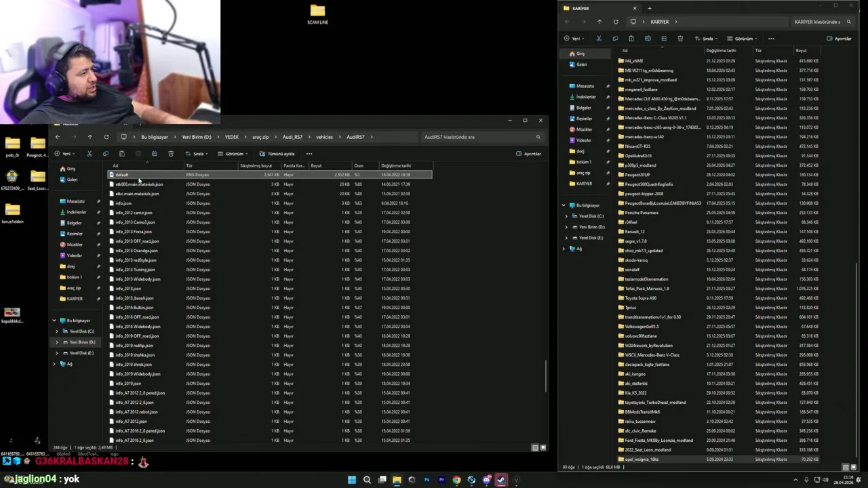Click the Delete trash icon in AudiRS7 window
The image size is (868, 488).
(171, 154)
